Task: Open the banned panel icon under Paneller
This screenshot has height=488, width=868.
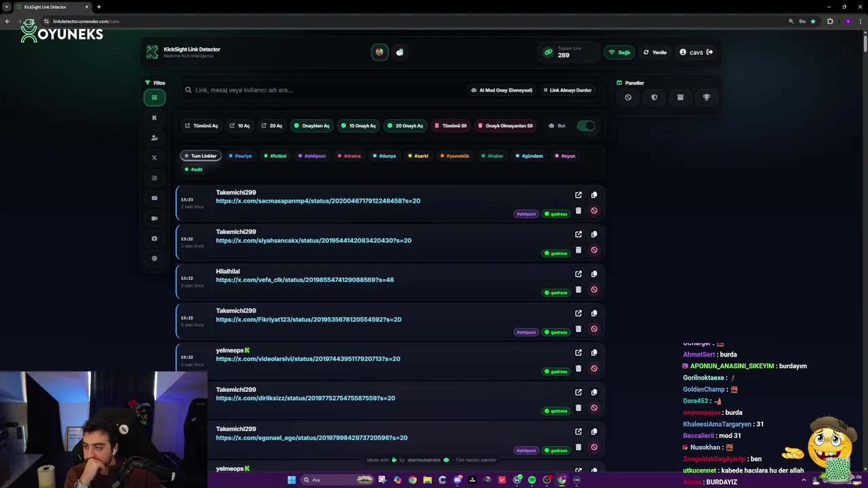Action: click(x=628, y=98)
